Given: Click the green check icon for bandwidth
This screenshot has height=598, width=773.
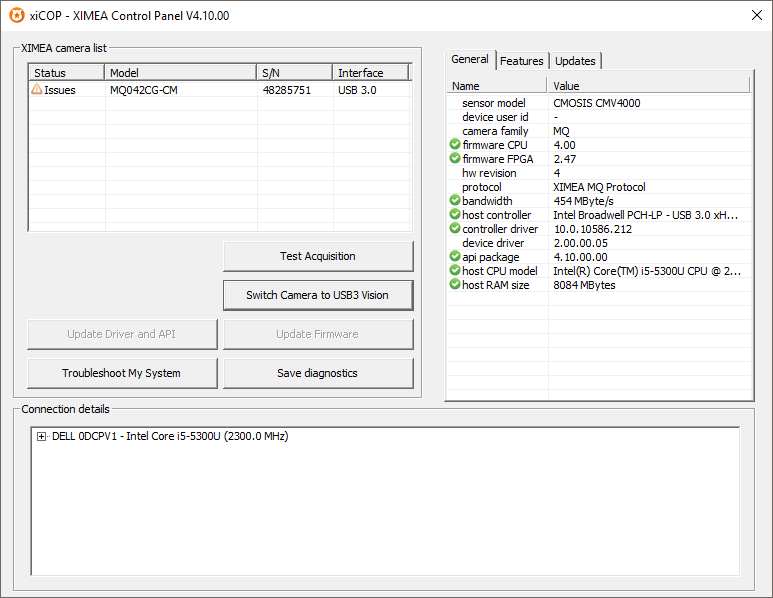Looking at the screenshot, I should coord(455,200).
